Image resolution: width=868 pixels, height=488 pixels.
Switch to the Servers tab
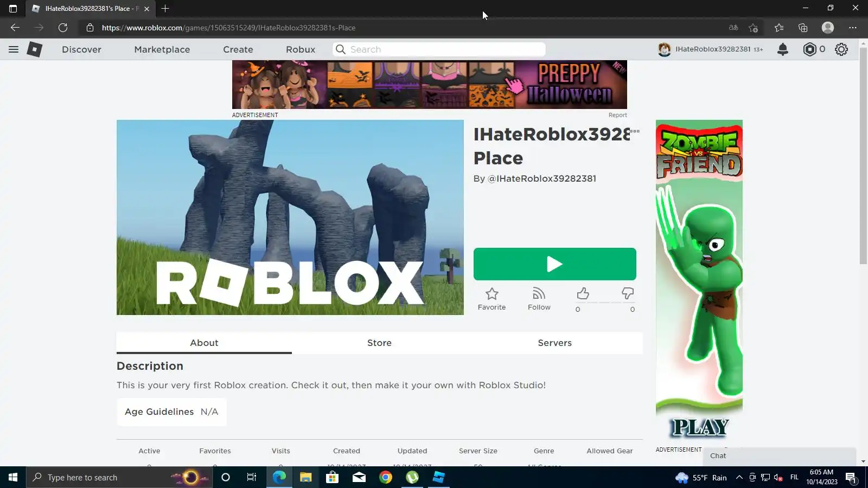coord(555,343)
